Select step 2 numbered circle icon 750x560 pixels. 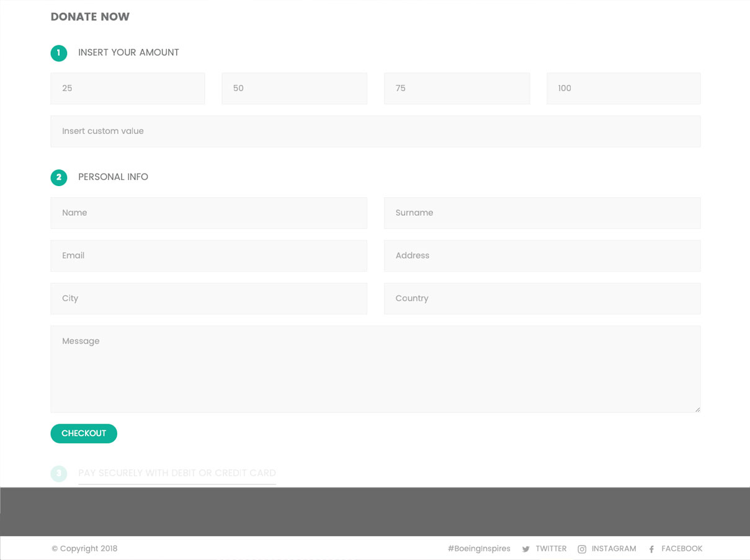pos(58,177)
